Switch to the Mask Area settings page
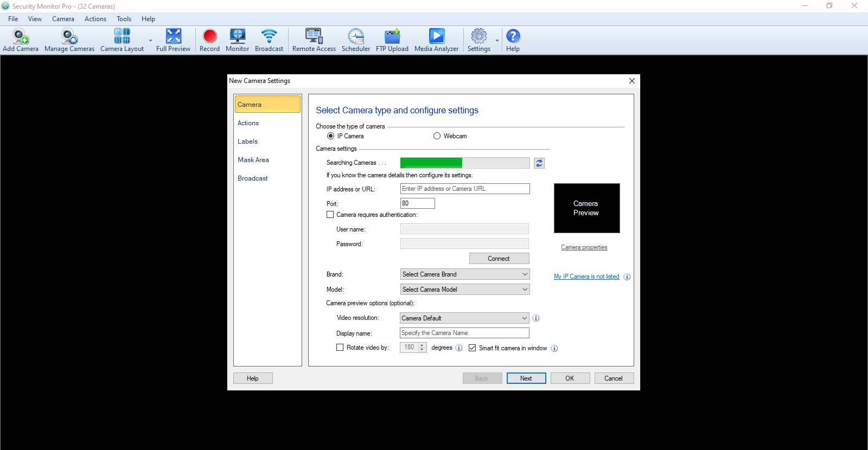 (x=267, y=160)
